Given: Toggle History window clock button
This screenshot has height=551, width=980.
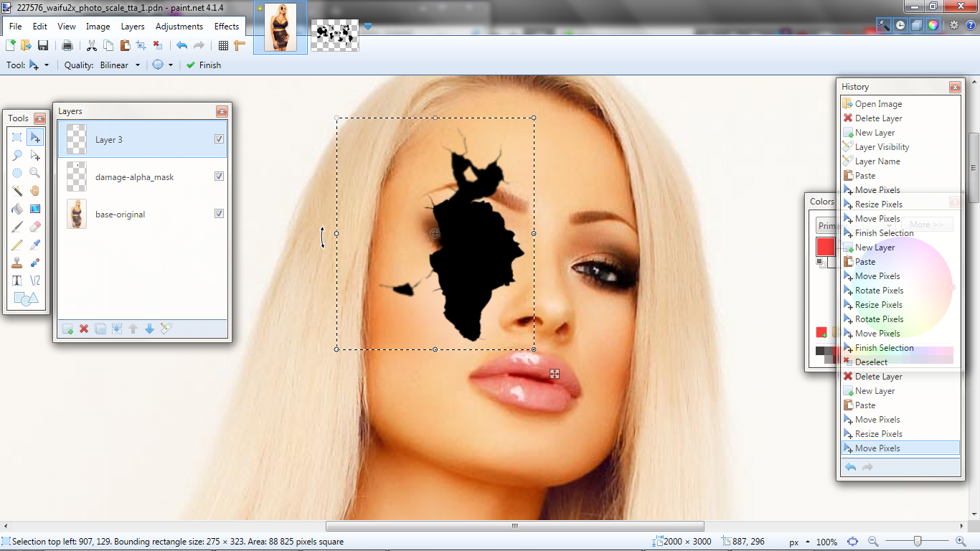Looking at the screenshot, I should [x=900, y=25].
